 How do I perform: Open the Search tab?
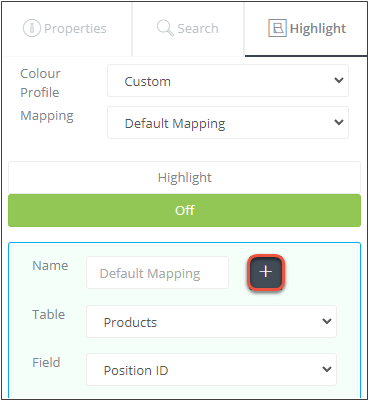click(x=188, y=29)
